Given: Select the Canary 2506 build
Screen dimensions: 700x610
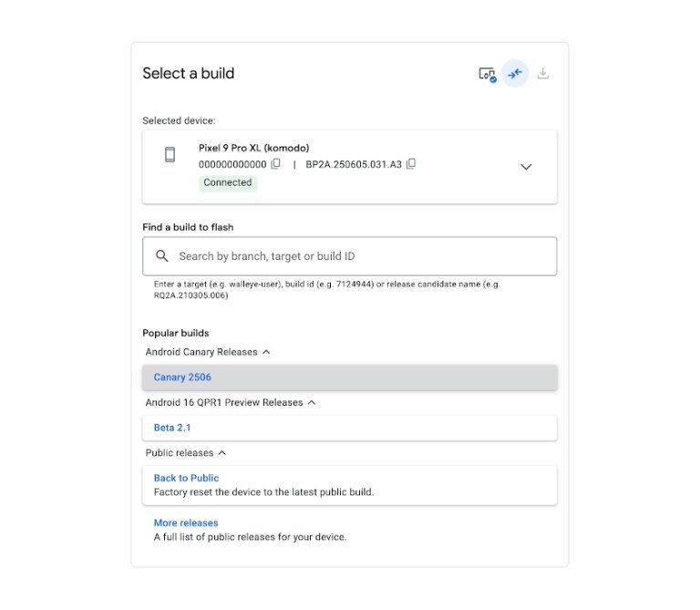Looking at the screenshot, I should point(182,377).
